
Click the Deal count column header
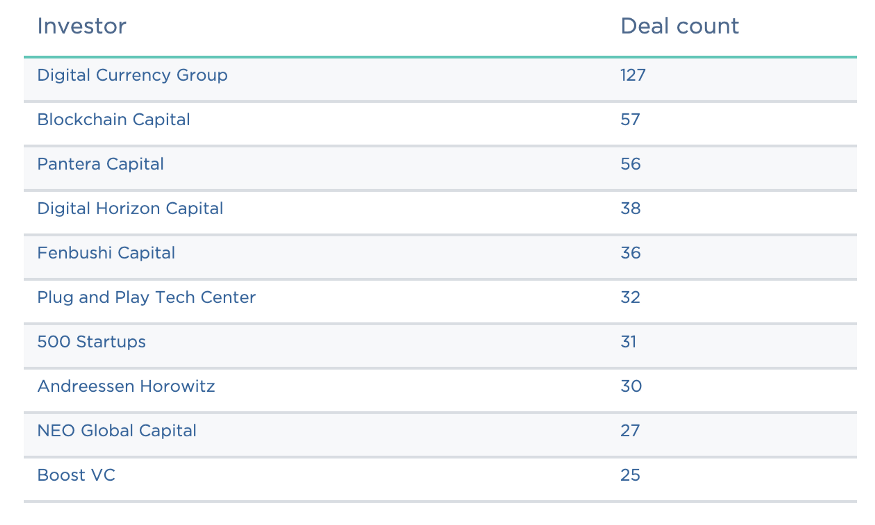[x=679, y=27]
